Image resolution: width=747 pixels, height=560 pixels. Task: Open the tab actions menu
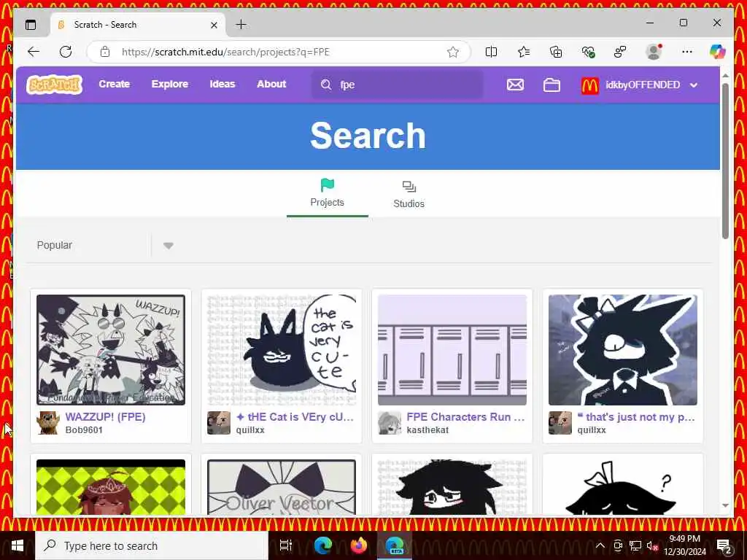pyautogui.click(x=31, y=25)
